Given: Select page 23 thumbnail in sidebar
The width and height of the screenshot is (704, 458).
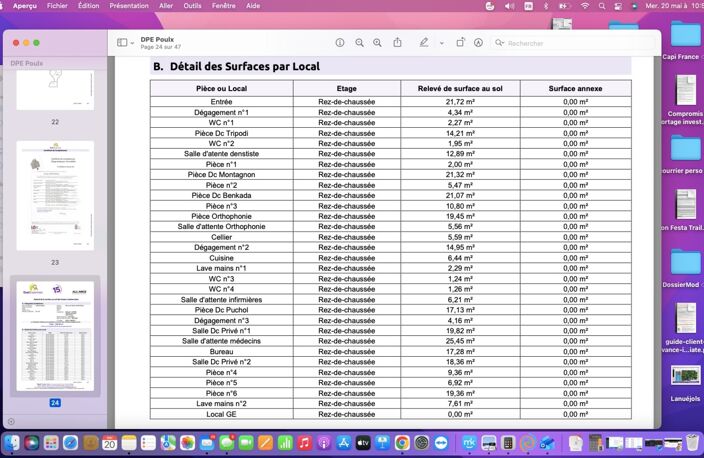Looking at the screenshot, I should pos(55,196).
